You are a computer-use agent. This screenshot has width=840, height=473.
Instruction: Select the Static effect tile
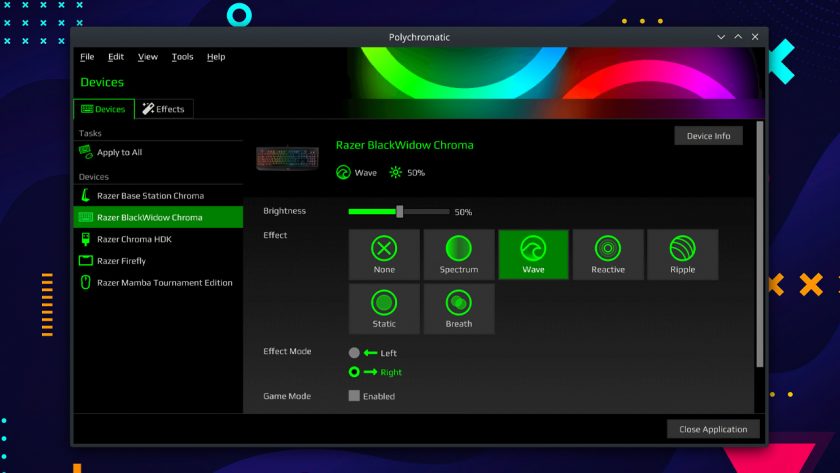point(384,309)
